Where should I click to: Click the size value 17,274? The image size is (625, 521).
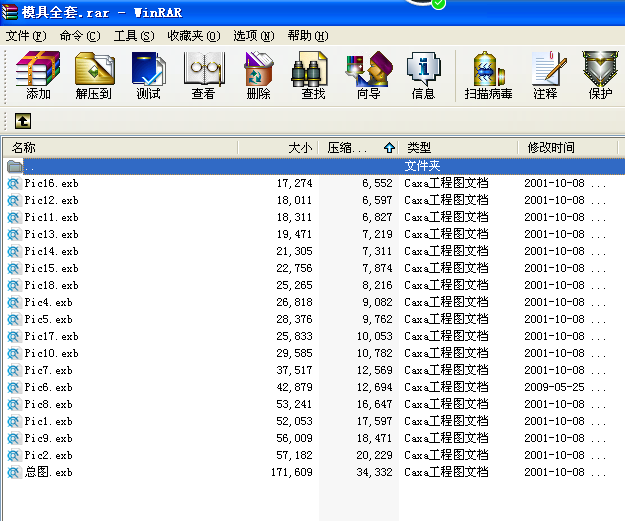[x=295, y=183]
